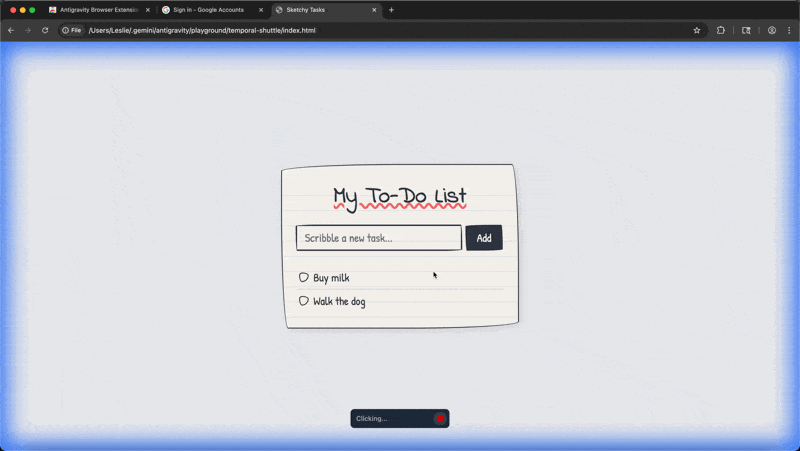Select the Buy milk task text
Viewport: 800px width, 451px height.
331,278
